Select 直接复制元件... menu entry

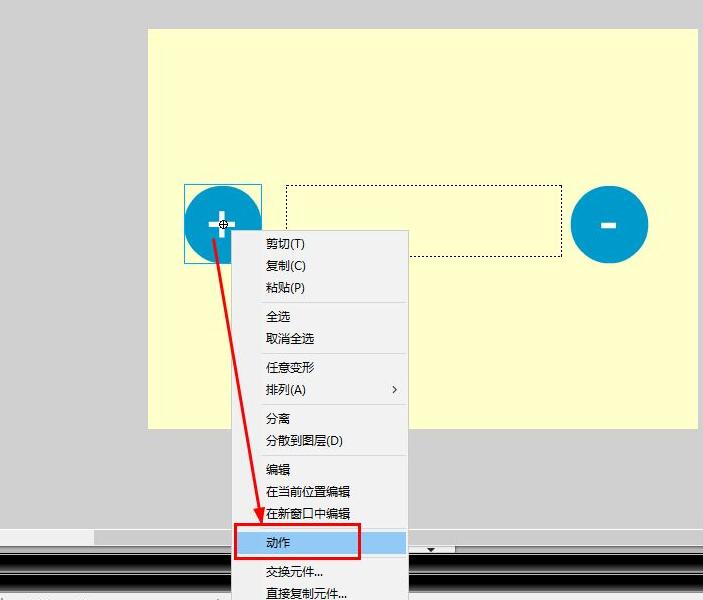[320, 593]
